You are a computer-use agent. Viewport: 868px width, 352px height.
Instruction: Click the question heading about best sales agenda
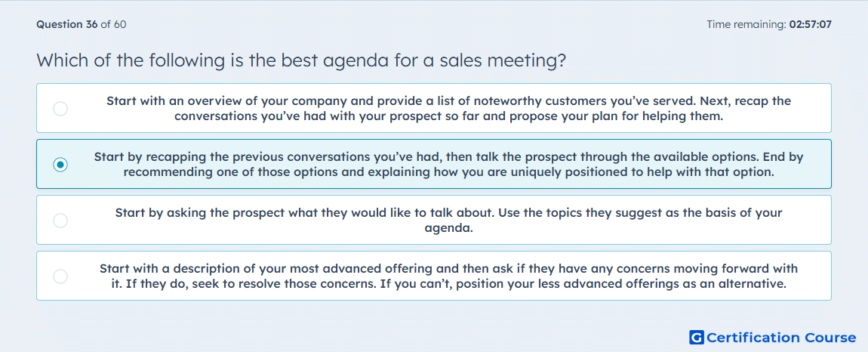[301, 60]
